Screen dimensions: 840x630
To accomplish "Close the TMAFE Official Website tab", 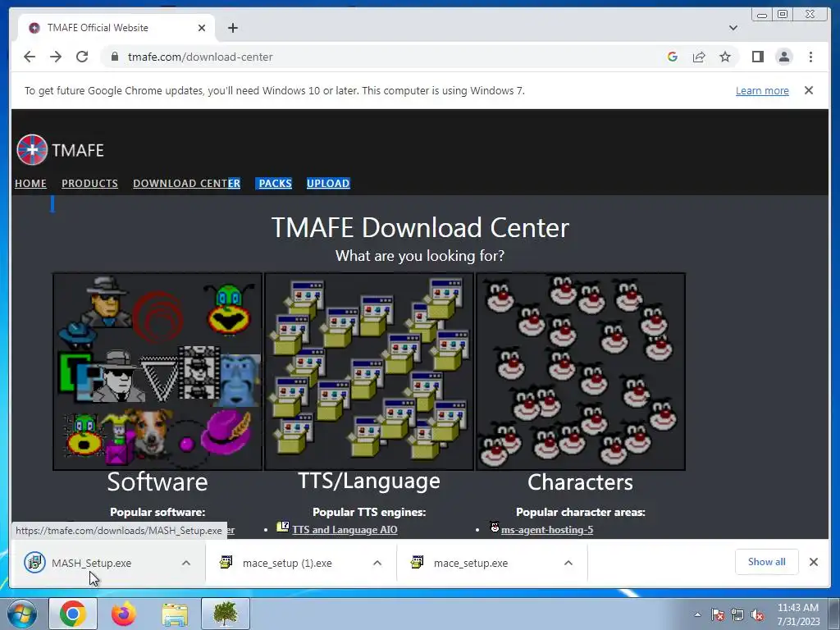I will point(202,28).
